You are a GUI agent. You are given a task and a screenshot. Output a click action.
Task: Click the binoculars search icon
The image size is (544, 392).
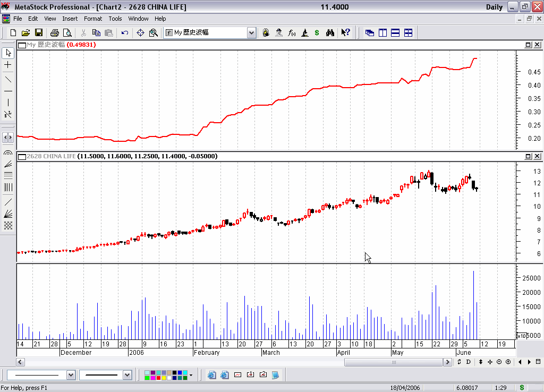point(330,32)
